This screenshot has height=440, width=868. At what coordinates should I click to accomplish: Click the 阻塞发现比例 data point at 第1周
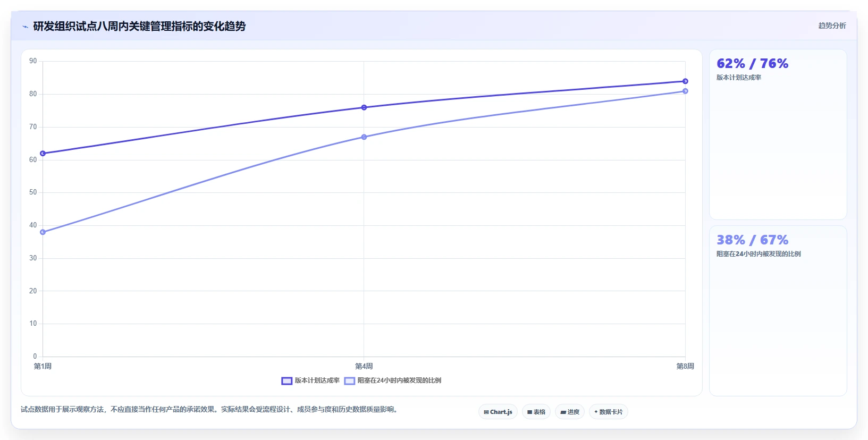(x=43, y=232)
